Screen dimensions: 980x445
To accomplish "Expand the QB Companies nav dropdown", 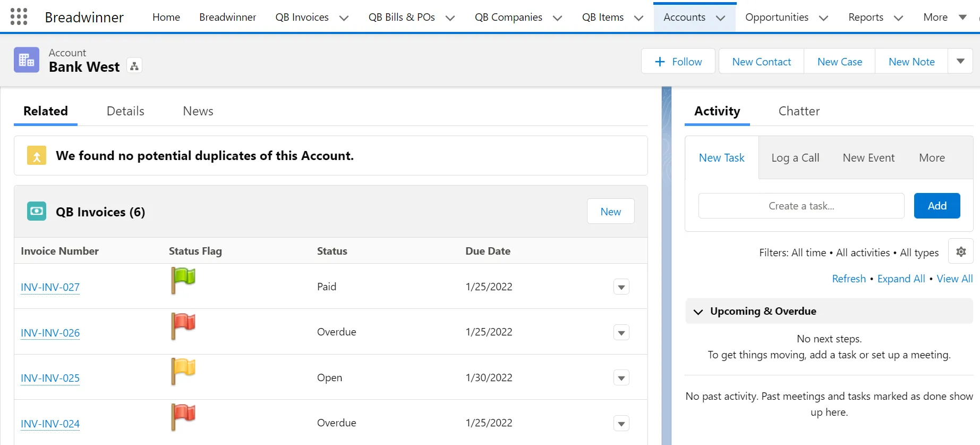I will coord(558,18).
